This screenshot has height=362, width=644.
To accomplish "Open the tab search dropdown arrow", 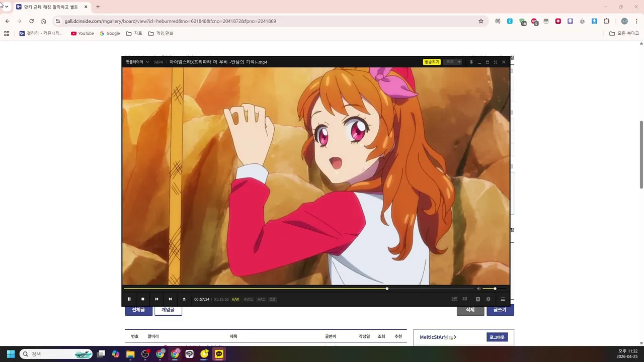I will (7, 7).
